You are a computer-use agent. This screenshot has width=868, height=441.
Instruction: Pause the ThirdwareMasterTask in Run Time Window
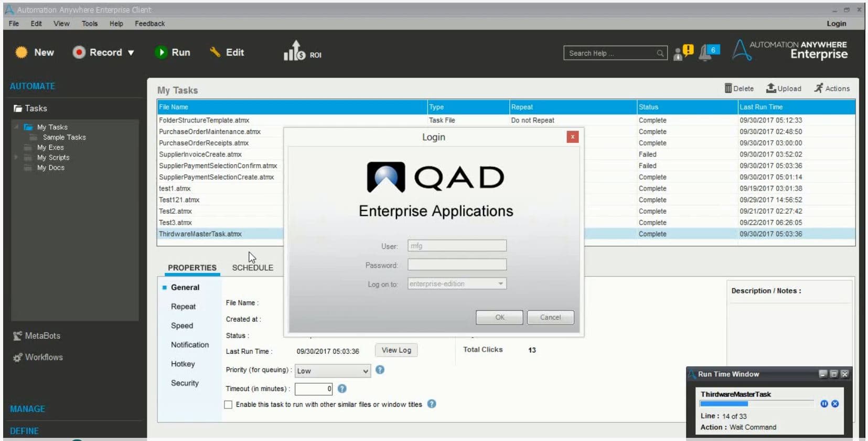click(824, 404)
